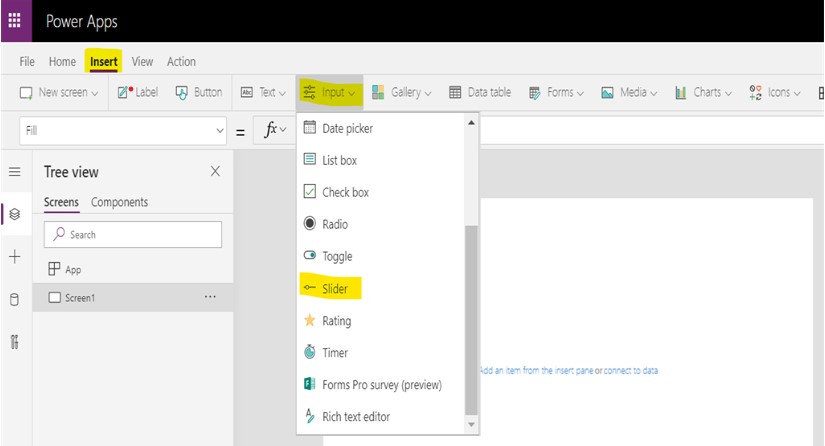This screenshot has width=825, height=446.
Task: Expand the Forms dropdown
Action: click(x=556, y=93)
